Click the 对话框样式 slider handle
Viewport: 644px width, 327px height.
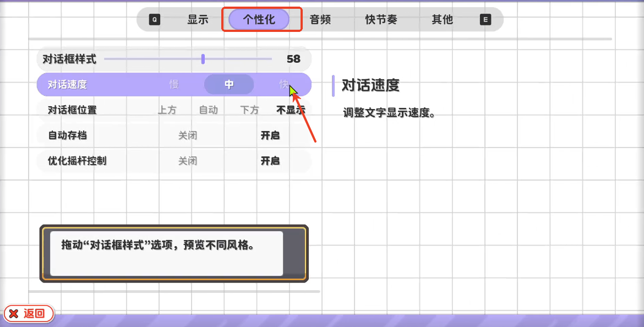pyautogui.click(x=203, y=59)
